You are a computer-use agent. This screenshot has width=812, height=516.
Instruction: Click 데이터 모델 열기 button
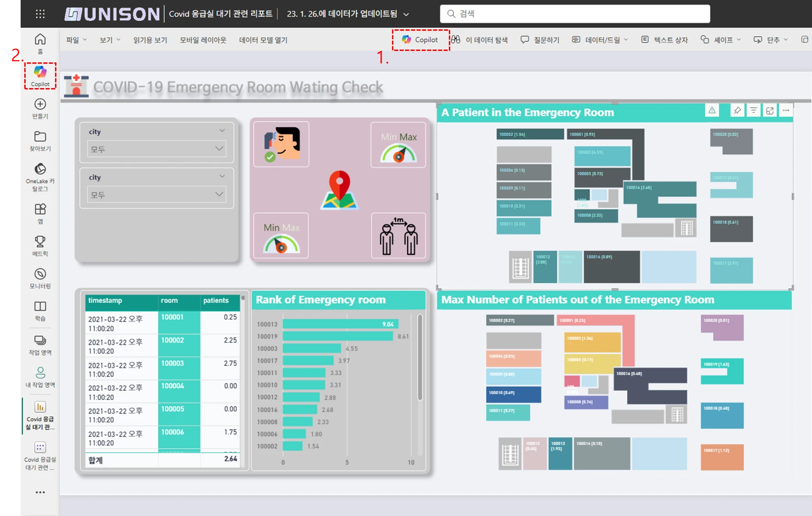(263, 40)
